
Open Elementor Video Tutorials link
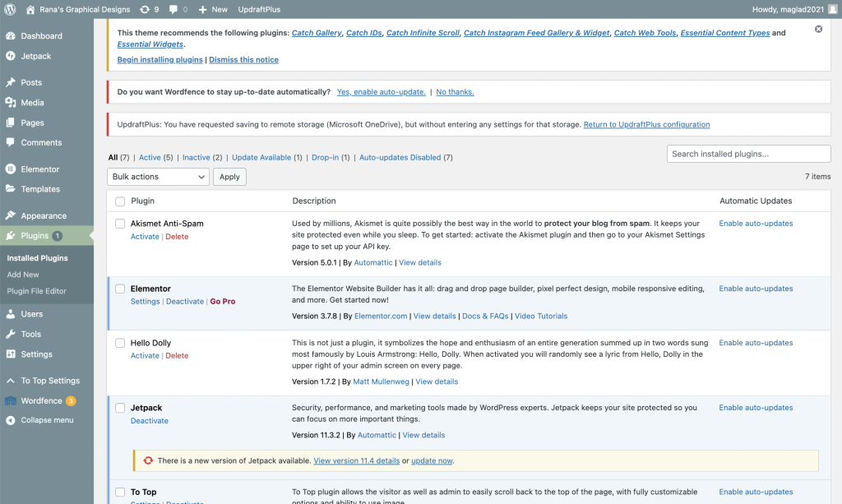[541, 316]
